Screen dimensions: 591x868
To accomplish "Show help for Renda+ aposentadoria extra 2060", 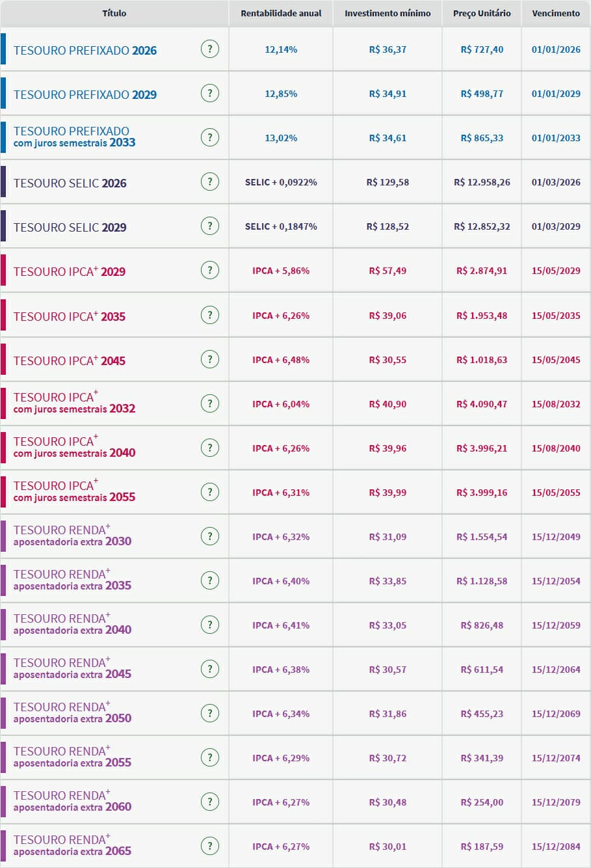I will point(209,802).
